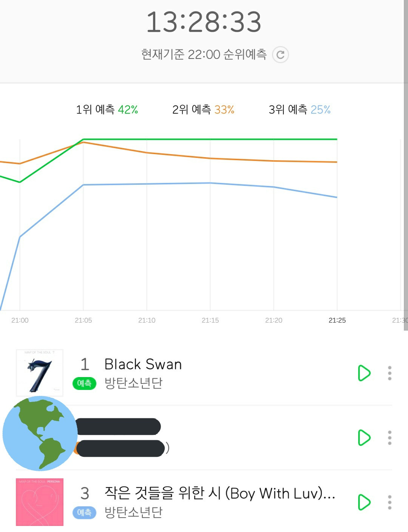Click the blue 예측 badge at rank 3
Viewport: 408px width, 532px height.
[x=84, y=512]
